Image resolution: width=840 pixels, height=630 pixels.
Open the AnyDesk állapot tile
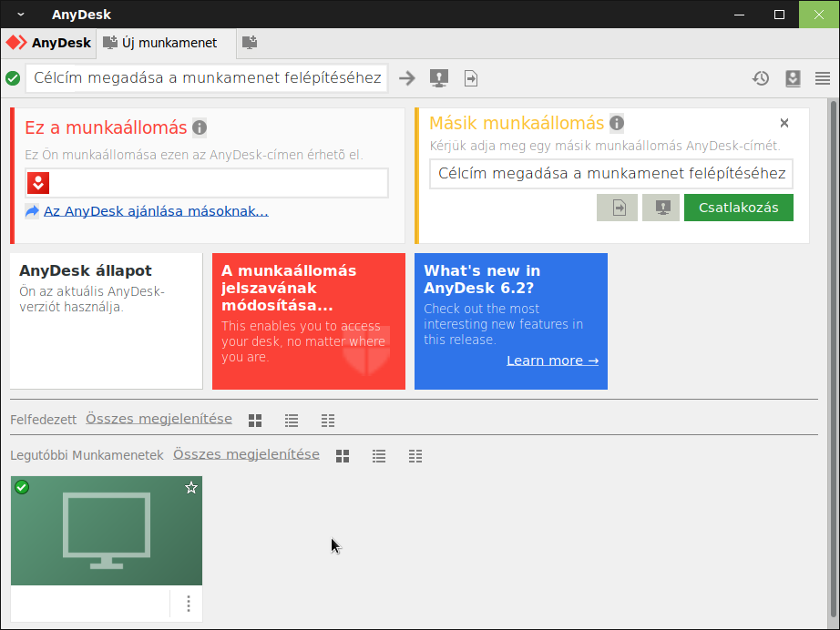(106, 321)
